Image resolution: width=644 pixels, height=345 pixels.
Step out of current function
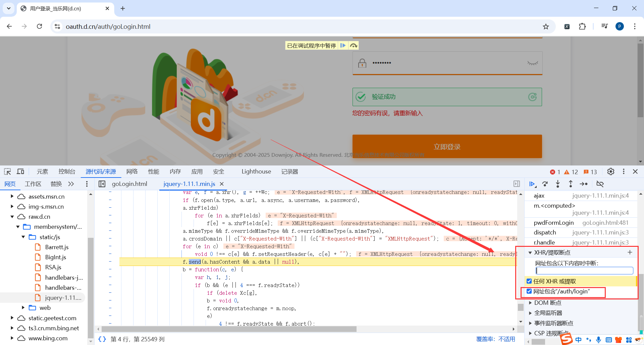pos(571,184)
